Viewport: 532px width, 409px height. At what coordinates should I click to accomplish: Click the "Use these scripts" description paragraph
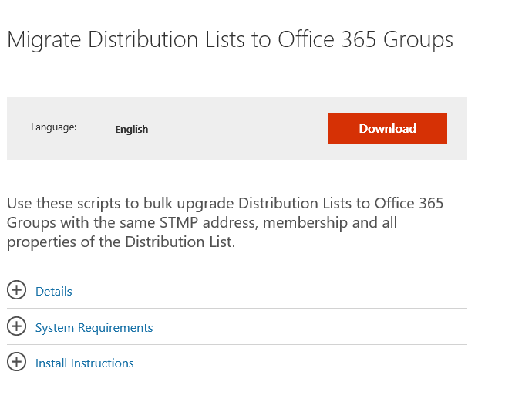(x=225, y=223)
